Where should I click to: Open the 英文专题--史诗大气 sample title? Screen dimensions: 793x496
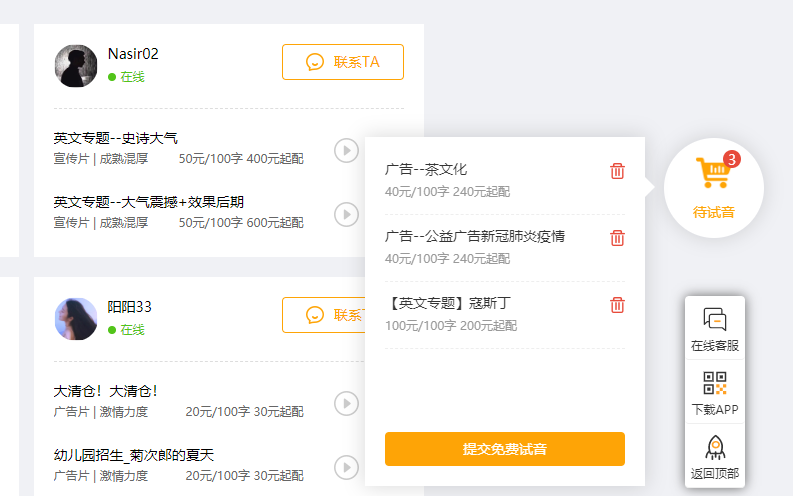coord(116,138)
